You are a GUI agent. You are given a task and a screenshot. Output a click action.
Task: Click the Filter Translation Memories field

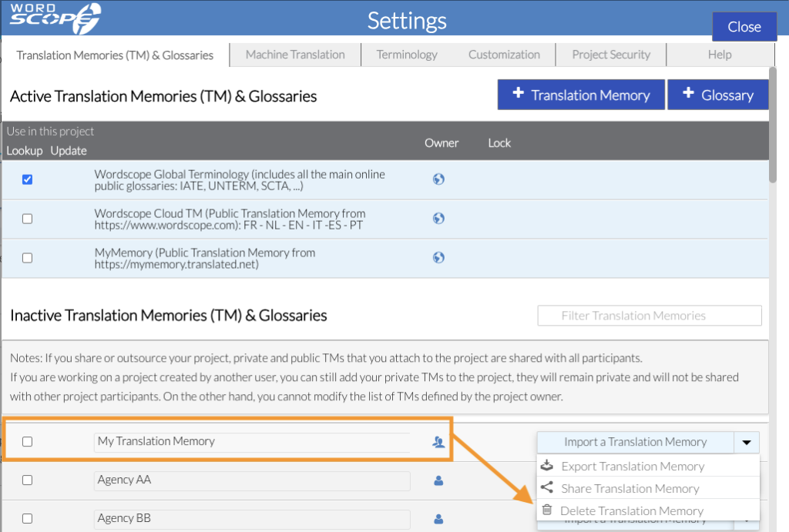coord(649,316)
